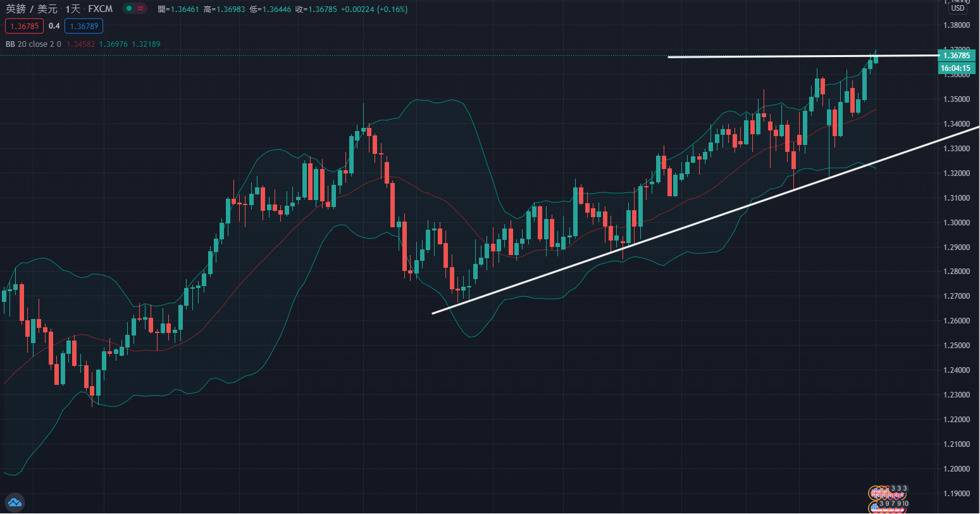The image size is (980, 514).
Task: Click the TradingView cloud logo icon
Action: coord(15,503)
